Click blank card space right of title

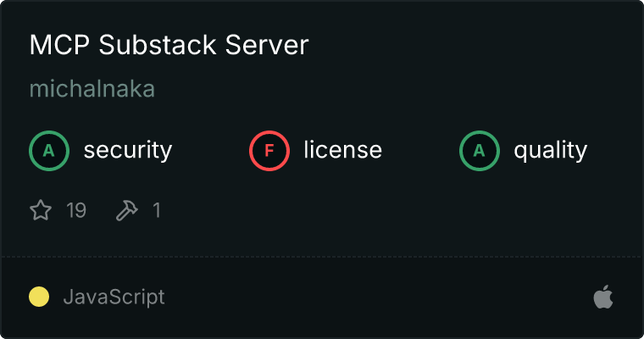(475, 46)
